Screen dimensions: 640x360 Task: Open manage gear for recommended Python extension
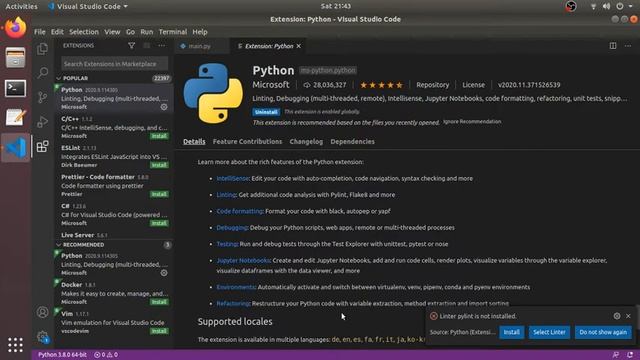click(164, 273)
